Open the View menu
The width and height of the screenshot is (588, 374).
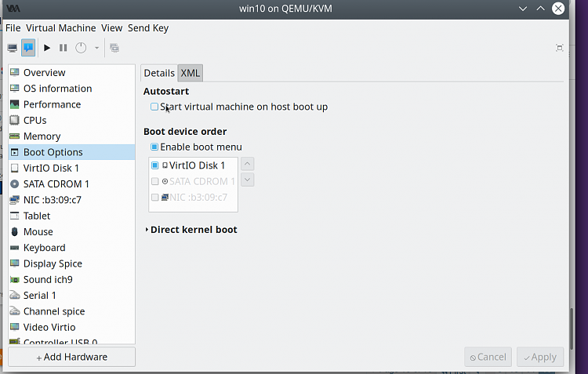(x=112, y=28)
